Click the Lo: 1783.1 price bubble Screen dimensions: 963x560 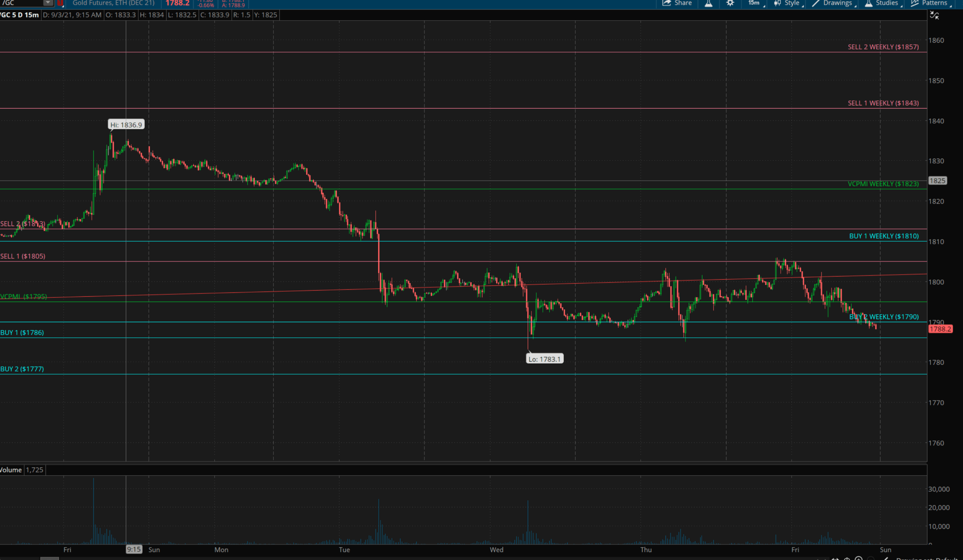[x=545, y=359]
